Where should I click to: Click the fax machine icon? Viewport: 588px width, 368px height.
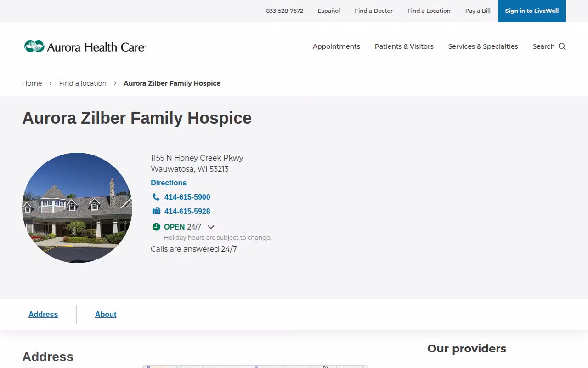point(156,211)
